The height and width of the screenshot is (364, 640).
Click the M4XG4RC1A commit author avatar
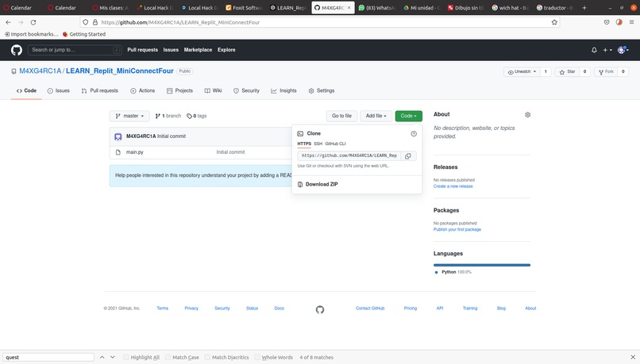click(x=118, y=136)
